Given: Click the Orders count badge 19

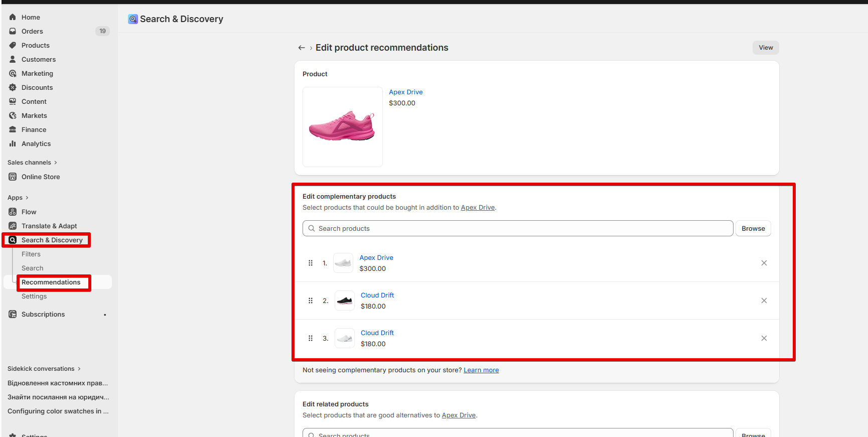Looking at the screenshot, I should point(102,31).
